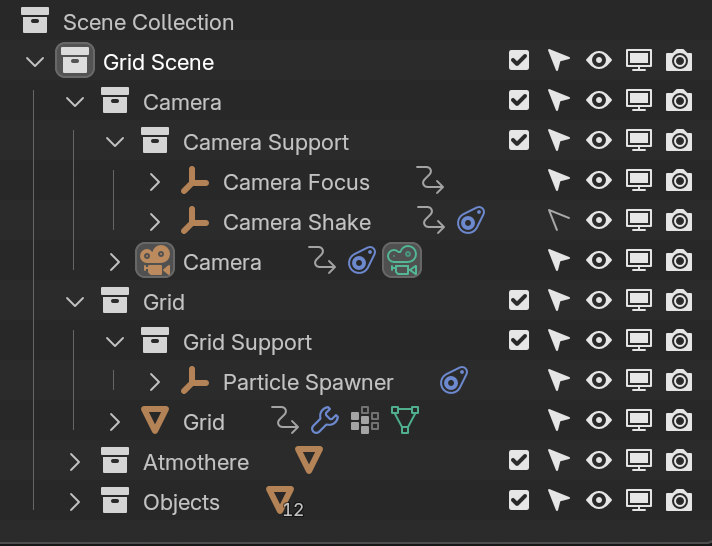Hide Particle Spawner with the eye icon

[599, 381]
